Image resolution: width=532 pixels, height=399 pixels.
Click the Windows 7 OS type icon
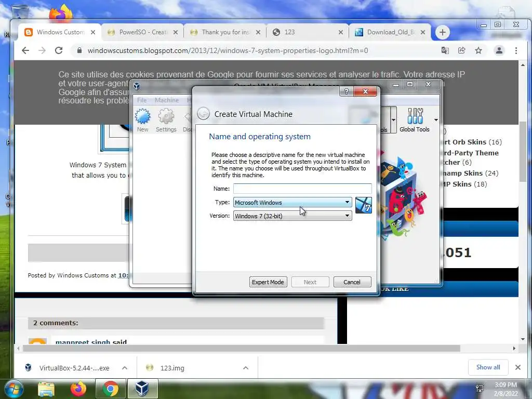(x=363, y=205)
